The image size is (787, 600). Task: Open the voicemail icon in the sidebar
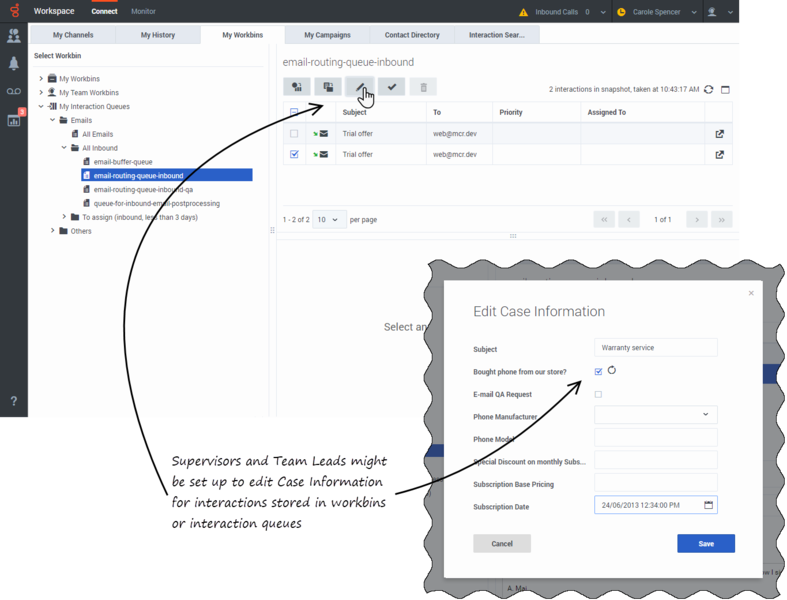coord(14,91)
